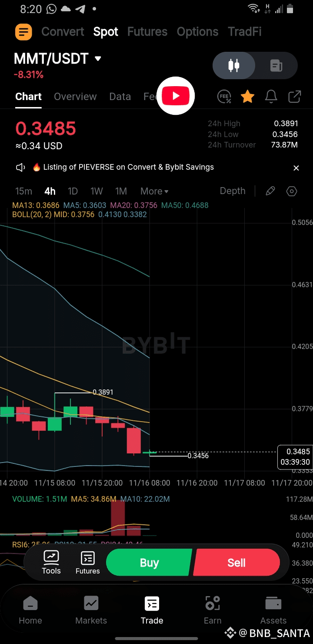This screenshot has height=644, width=313.
Task: Tap the MA50: 0.4688 indicator label
Action: [185, 205]
